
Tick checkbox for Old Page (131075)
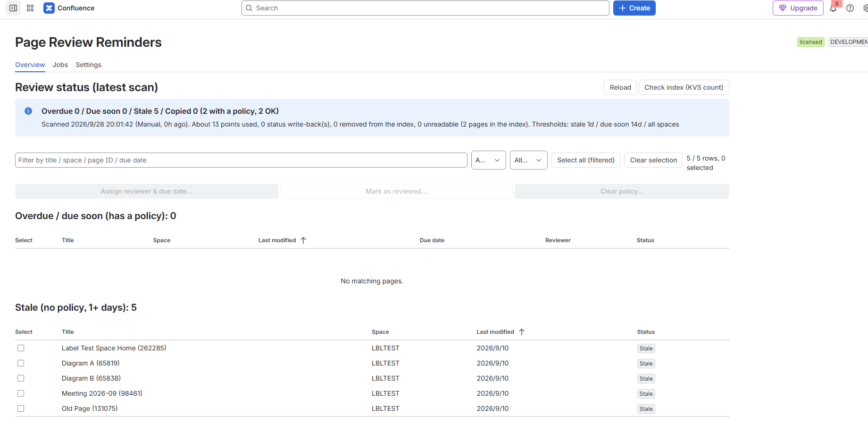pyautogui.click(x=21, y=408)
